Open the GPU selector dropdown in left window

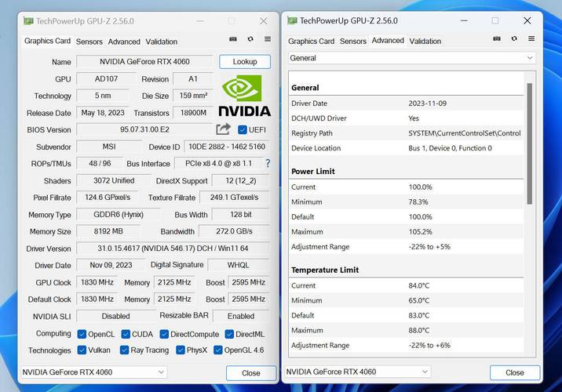(93, 372)
